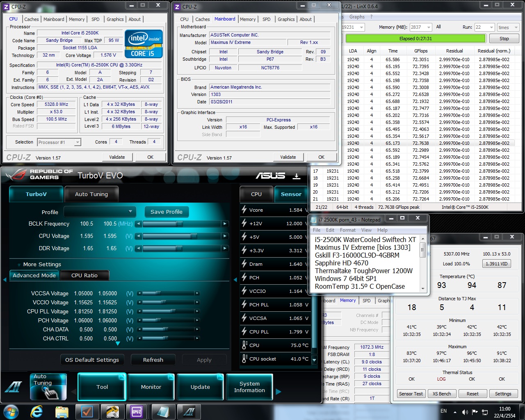
Task: Open the Format menu in Notepad
Action: tap(347, 230)
